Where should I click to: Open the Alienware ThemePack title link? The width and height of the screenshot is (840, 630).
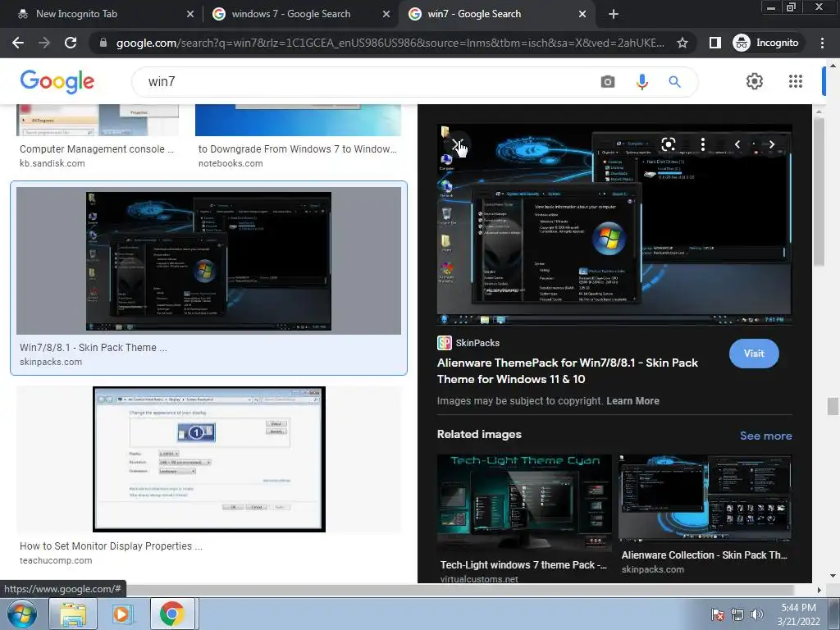click(x=568, y=371)
